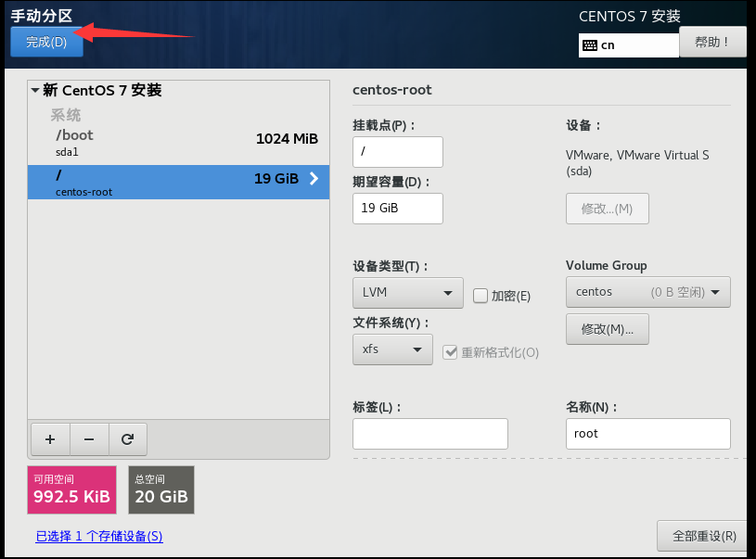Add a new mount point with plus button
This screenshot has width=756, height=559.
point(50,439)
